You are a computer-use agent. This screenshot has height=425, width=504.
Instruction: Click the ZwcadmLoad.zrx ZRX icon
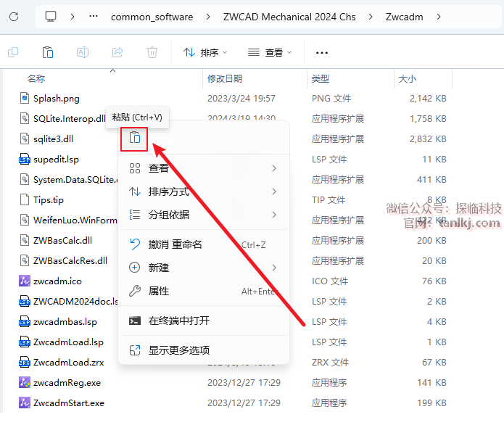click(25, 362)
